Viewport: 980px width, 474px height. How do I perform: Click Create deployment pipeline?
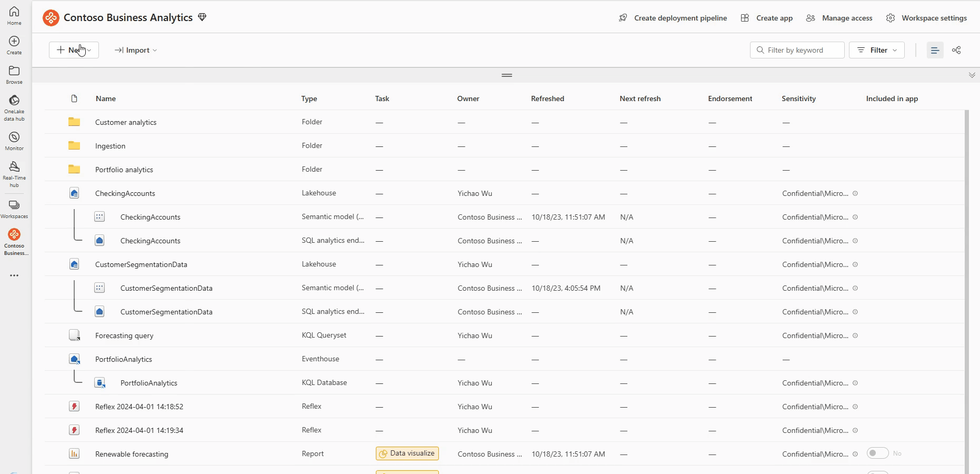[673, 18]
